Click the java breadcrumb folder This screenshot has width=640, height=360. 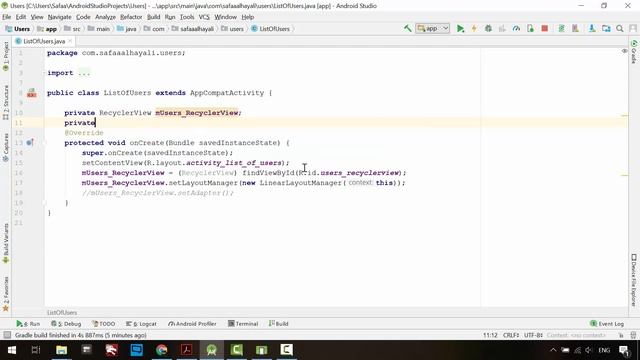click(127, 29)
